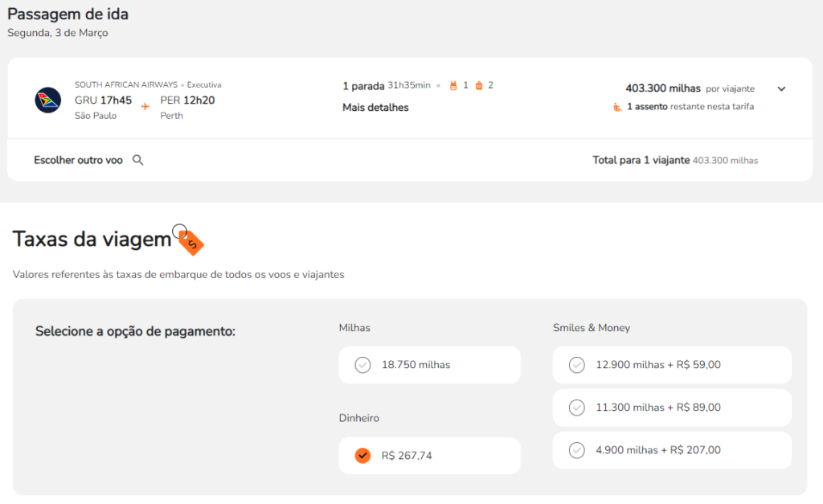Click the seat icon beside remaining seats
The height and width of the screenshot is (504, 823).
(616, 107)
